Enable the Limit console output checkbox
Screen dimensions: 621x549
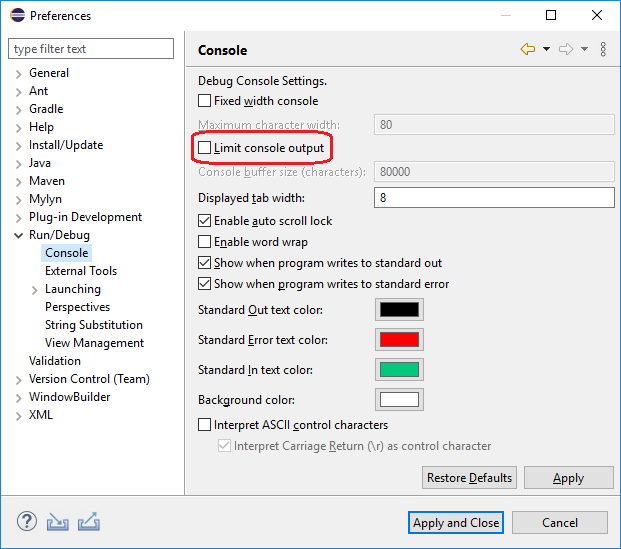pos(204,148)
